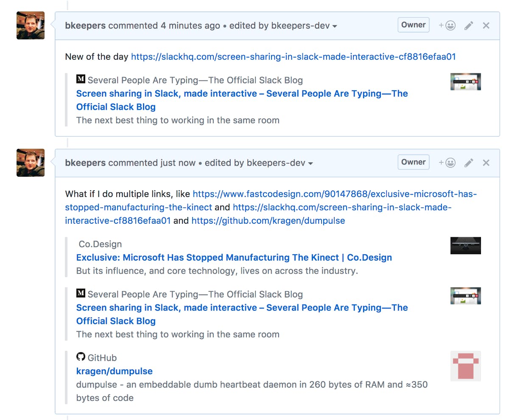Delete the second comment via the X icon
This screenshot has width=509, height=420.
coord(486,162)
